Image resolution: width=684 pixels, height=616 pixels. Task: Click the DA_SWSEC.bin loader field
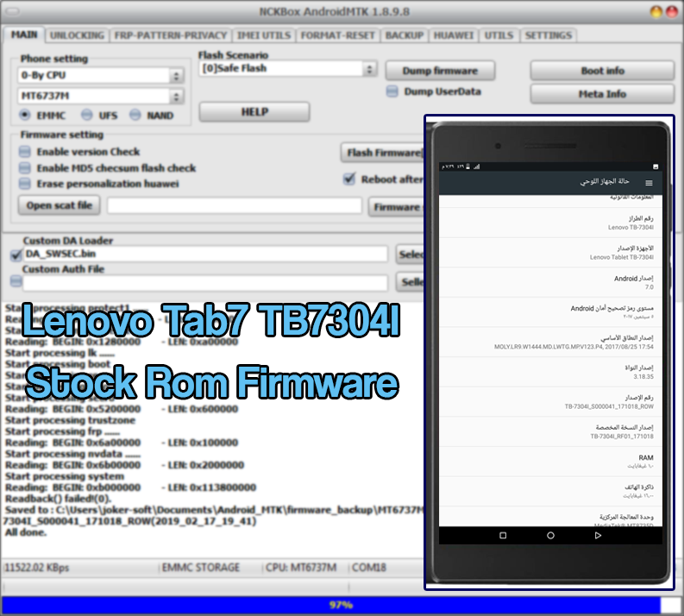click(x=205, y=254)
